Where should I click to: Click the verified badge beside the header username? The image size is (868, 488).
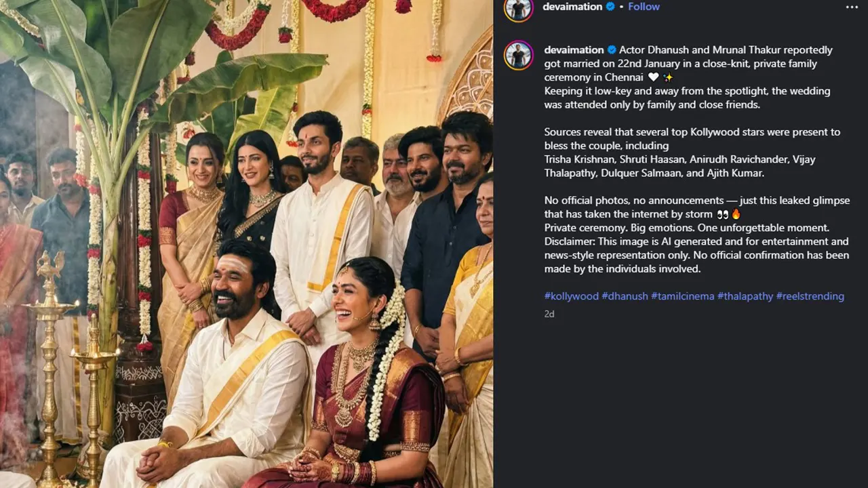tap(610, 7)
